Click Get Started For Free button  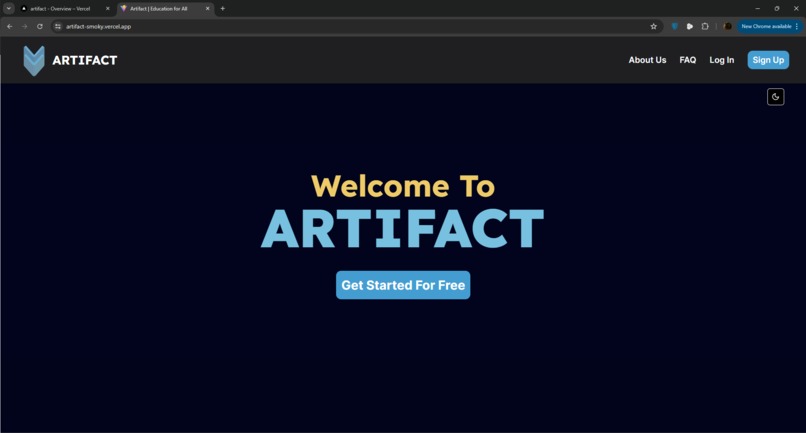tap(403, 285)
